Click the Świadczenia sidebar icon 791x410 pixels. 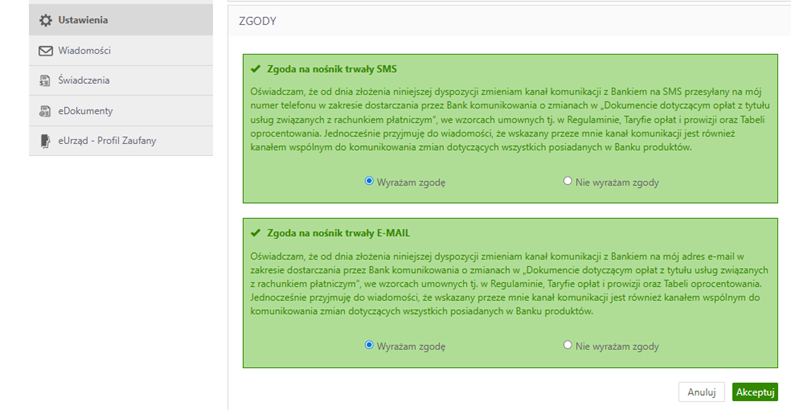(x=45, y=80)
